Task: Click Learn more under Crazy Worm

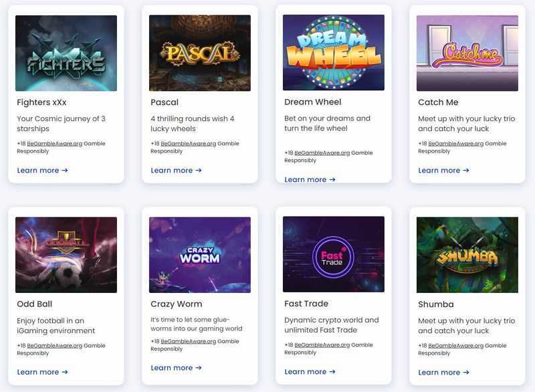Action: point(177,368)
